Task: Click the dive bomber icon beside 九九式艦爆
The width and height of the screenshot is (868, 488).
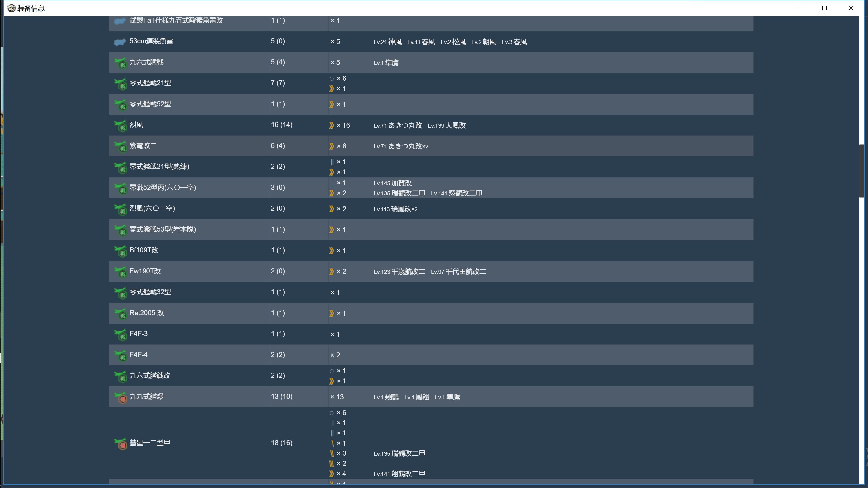Action: (x=120, y=397)
